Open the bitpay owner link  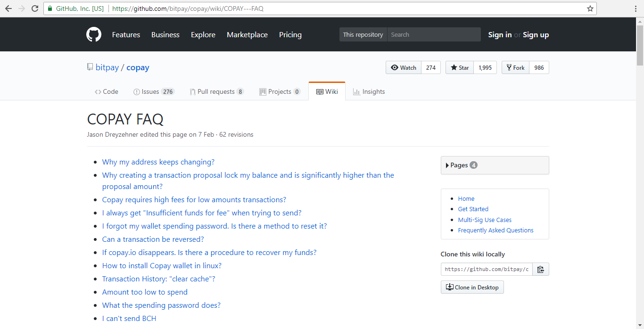coord(107,67)
